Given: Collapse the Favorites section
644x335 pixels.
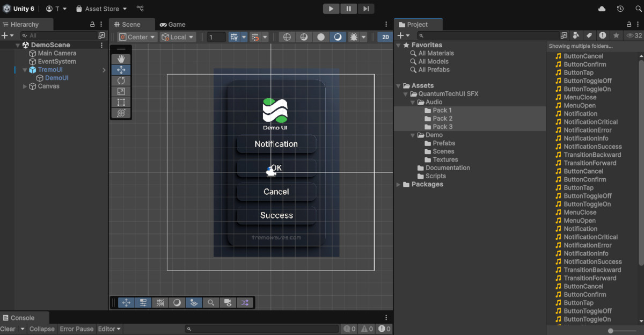Looking at the screenshot, I should point(398,45).
